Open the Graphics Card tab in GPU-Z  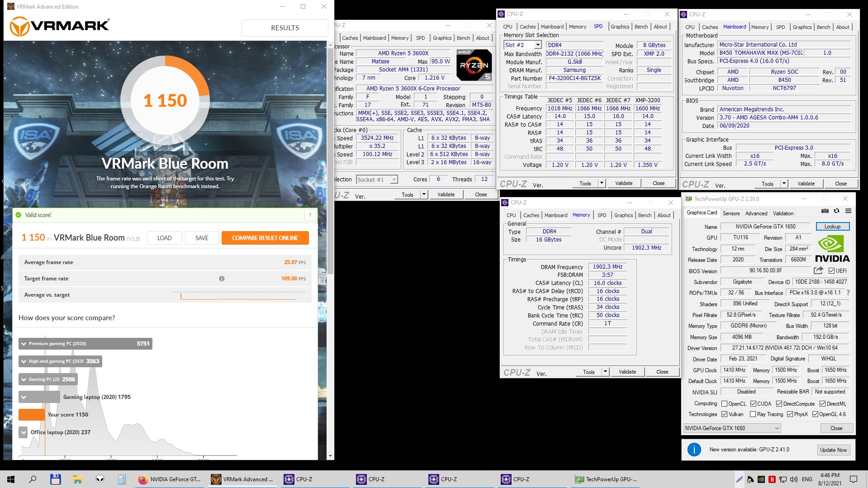pyautogui.click(x=702, y=213)
